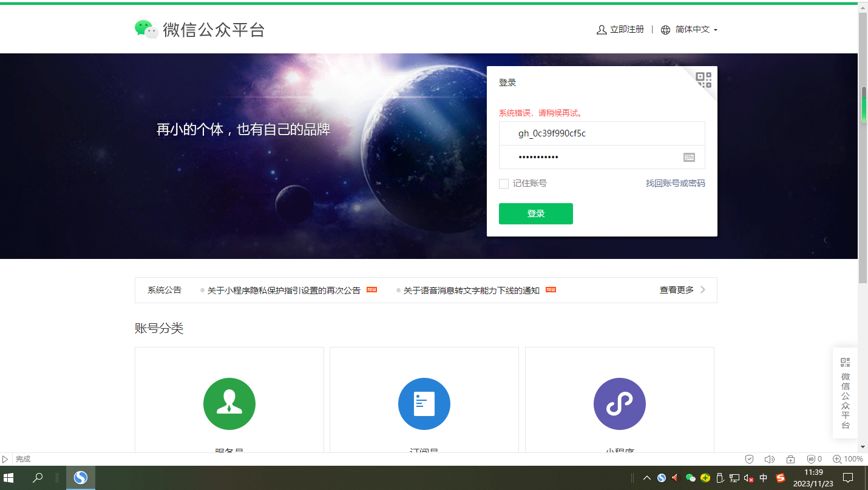Open announcement 关于语音消息转文字能力下线的通知
Image resolution: width=868 pixels, height=490 pixels.
click(472, 290)
